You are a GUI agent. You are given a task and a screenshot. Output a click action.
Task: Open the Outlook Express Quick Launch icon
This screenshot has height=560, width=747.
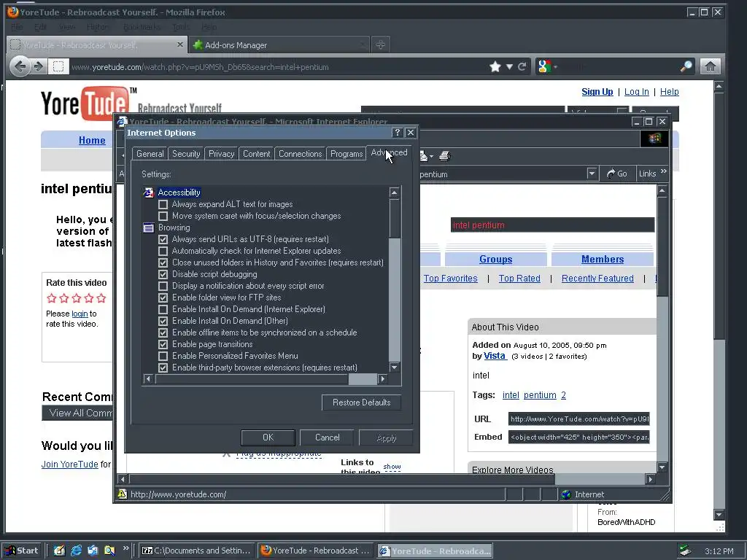pos(93,551)
